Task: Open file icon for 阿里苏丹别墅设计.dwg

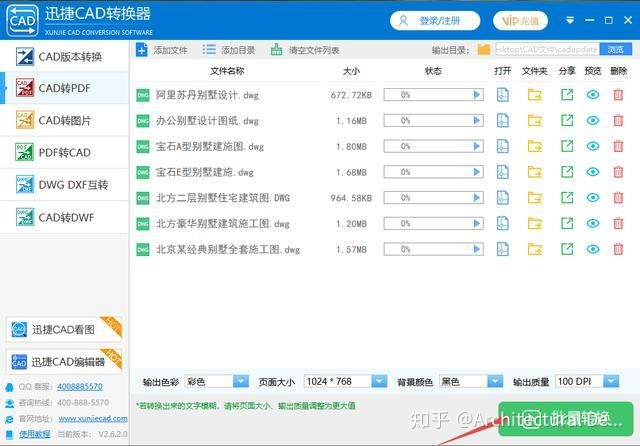Action: coord(502,95)
